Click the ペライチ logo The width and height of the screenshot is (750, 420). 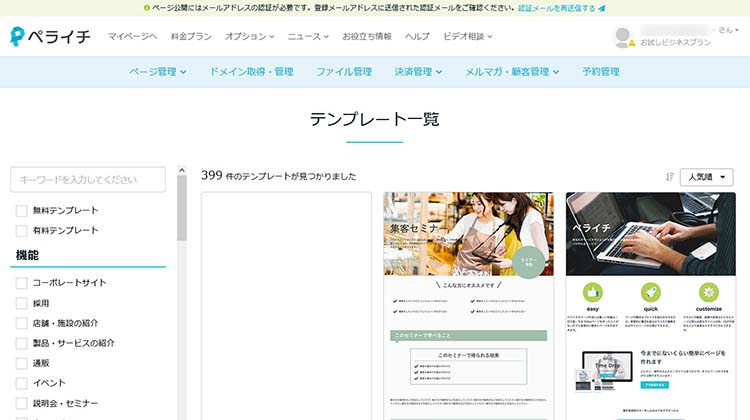click(x=50, y=36)
